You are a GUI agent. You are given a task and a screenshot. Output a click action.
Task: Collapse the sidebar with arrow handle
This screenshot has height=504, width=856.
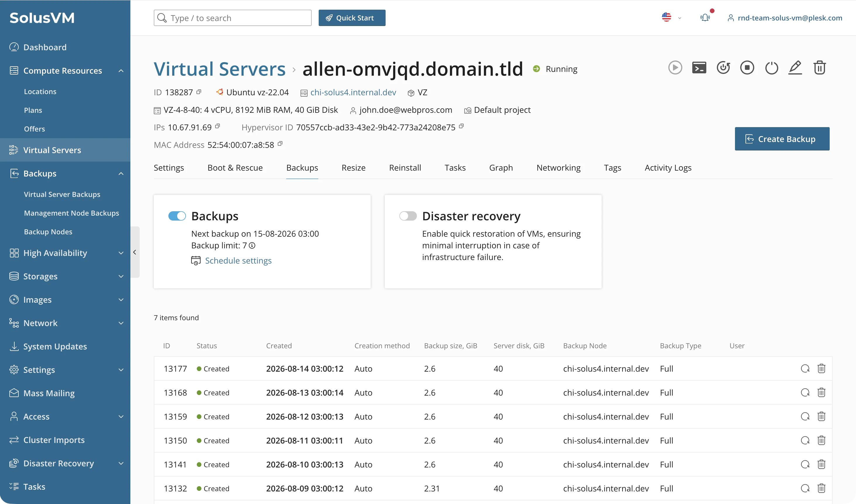coord(134,252)
